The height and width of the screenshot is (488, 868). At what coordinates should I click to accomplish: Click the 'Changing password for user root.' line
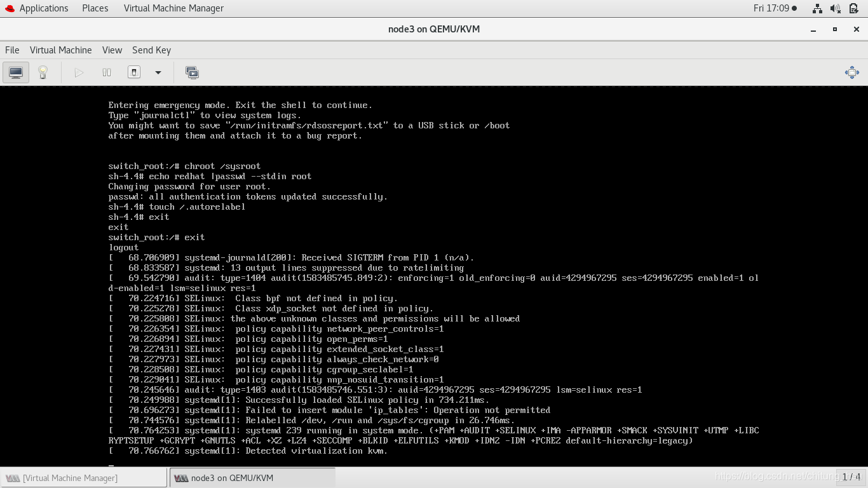tap(189, 187)
